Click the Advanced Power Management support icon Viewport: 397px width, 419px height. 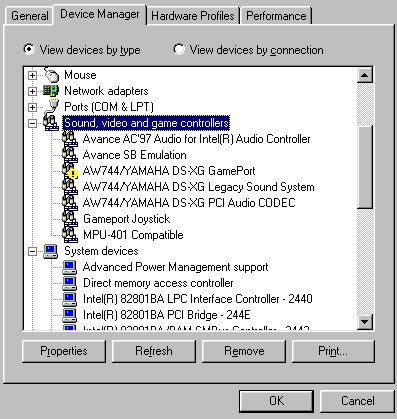pos(70,267)
